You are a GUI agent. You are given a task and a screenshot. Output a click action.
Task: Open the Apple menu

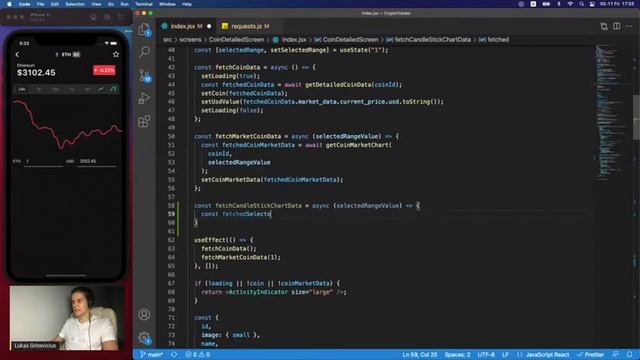point(9,4)
